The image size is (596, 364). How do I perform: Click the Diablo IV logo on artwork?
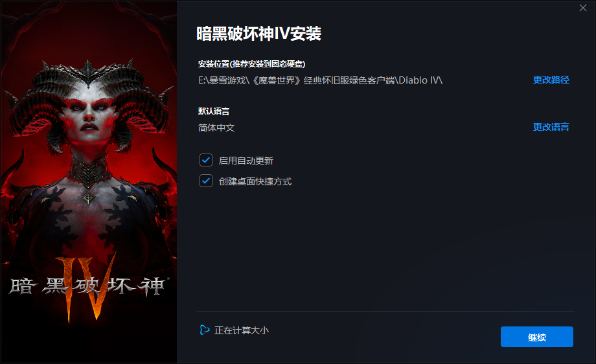click(x=89, y=288)
